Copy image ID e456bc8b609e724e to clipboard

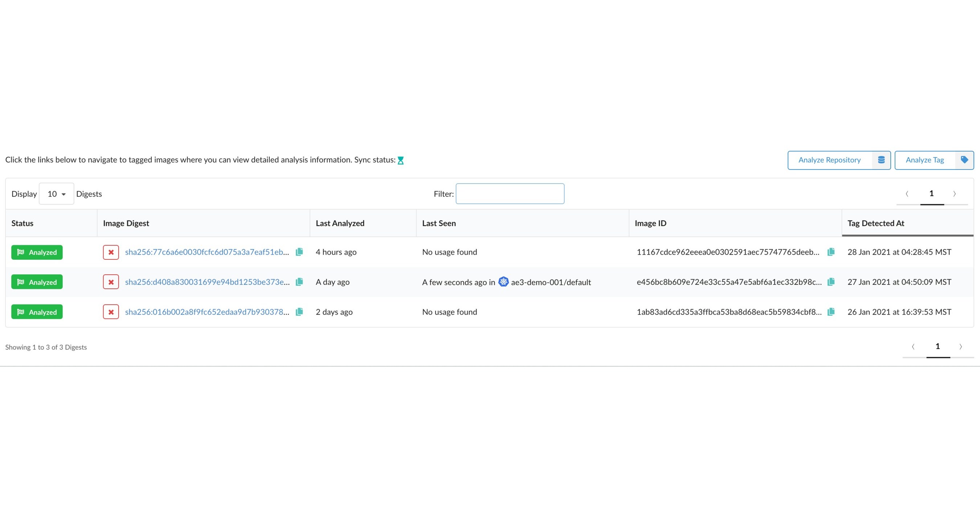pos(831,282)
